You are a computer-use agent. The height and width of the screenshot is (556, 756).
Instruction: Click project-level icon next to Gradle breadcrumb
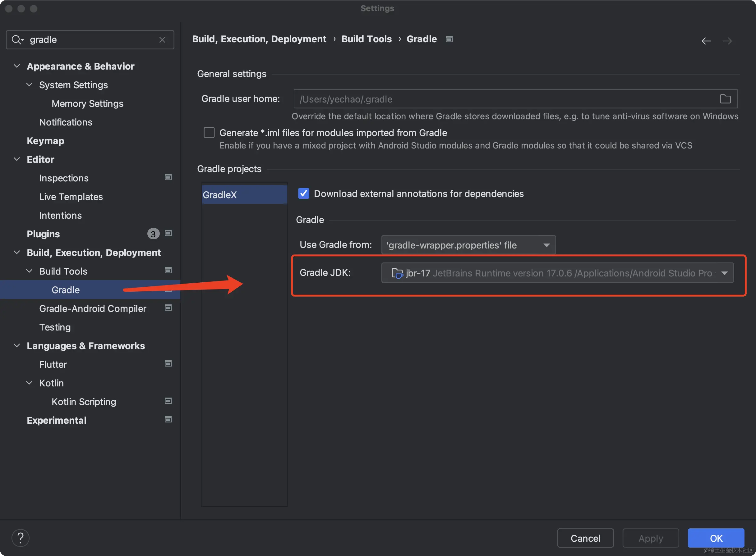click(449, 39)
